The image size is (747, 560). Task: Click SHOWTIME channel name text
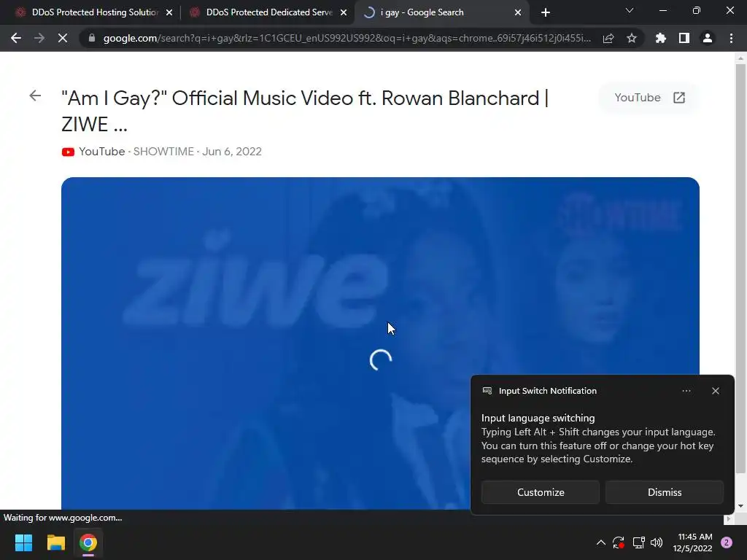(x=163, y=152)
